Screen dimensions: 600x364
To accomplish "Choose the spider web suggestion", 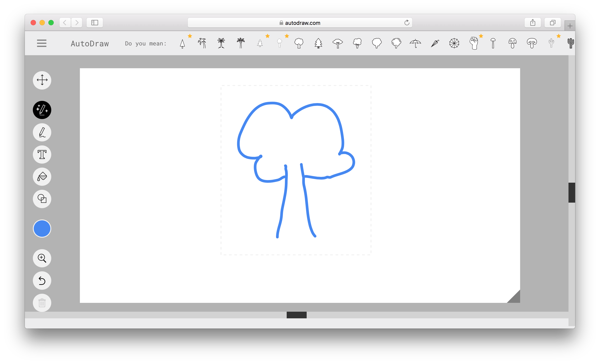I will pos(454,43).
